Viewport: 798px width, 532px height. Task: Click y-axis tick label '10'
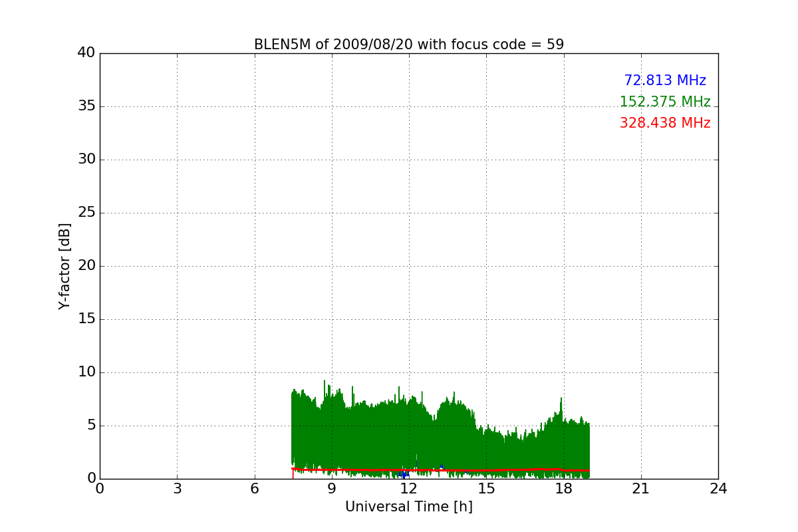86,372
